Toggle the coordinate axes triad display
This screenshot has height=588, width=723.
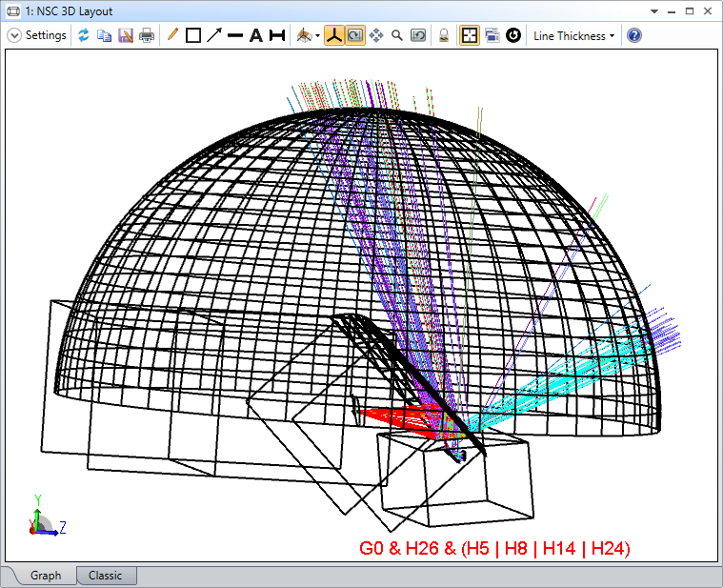pos(334,35)
